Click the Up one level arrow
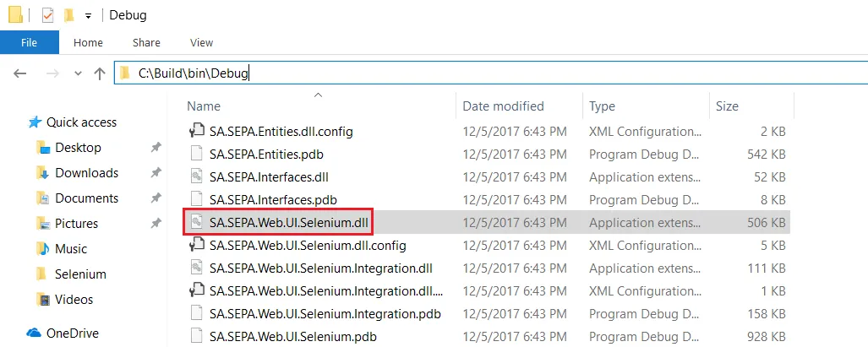The image size is (868, 347). coord(99,73)
